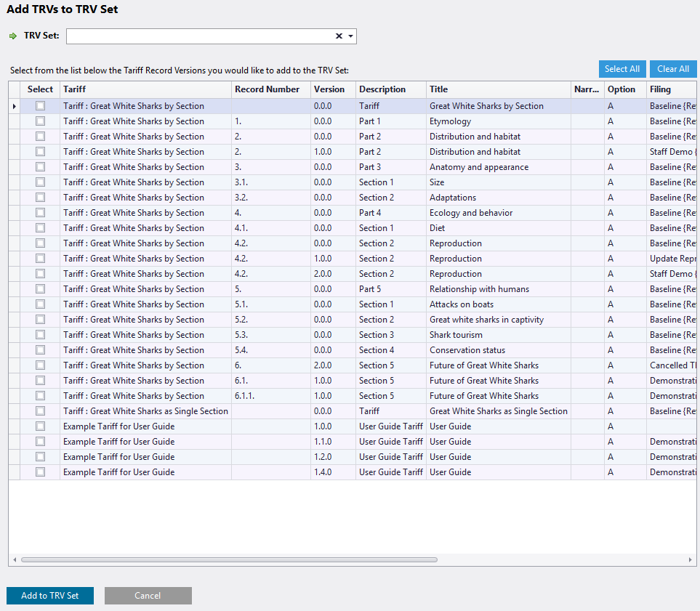Tick the Great white sharks in captivity checkbox
This screenshot has height=611, width=700.
(x=40, y=320)
